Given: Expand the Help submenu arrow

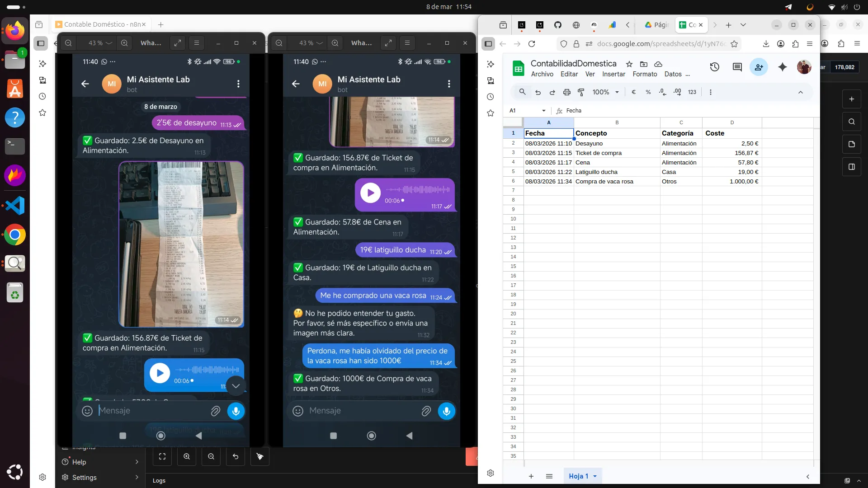Looking at the screenshot, I should point(137,462).
